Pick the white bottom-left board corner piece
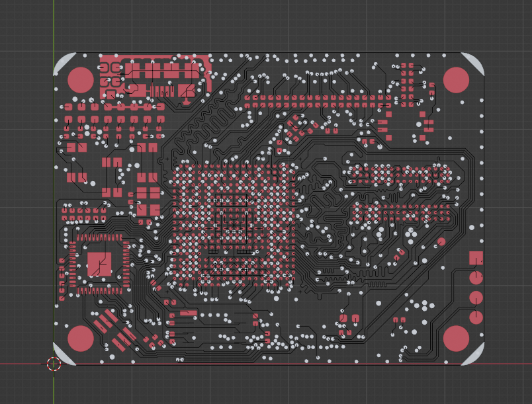 click(61, 355)
